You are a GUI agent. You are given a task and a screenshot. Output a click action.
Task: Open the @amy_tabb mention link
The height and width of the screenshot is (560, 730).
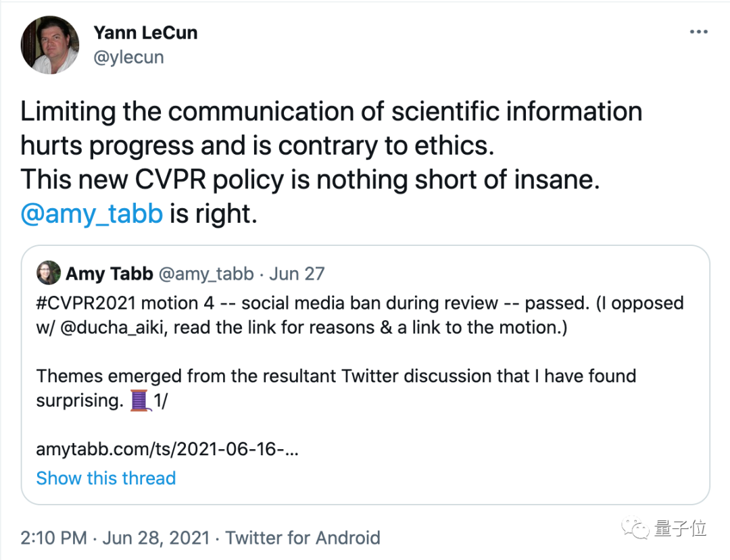tap(91, 213)
